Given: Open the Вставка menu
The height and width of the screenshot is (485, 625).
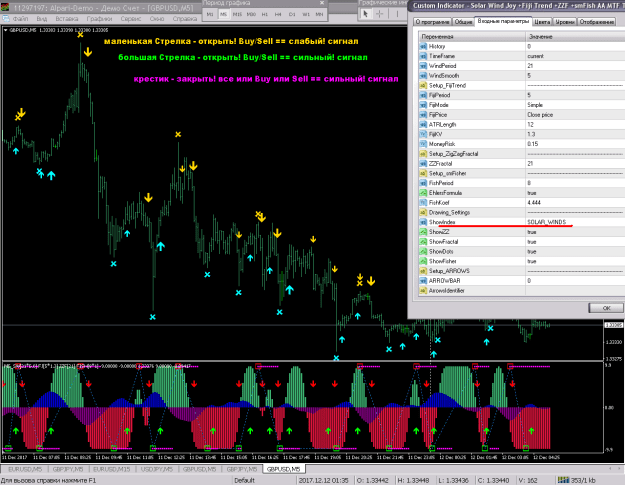Looking at the screenshot, I should (x=67, y=19).
